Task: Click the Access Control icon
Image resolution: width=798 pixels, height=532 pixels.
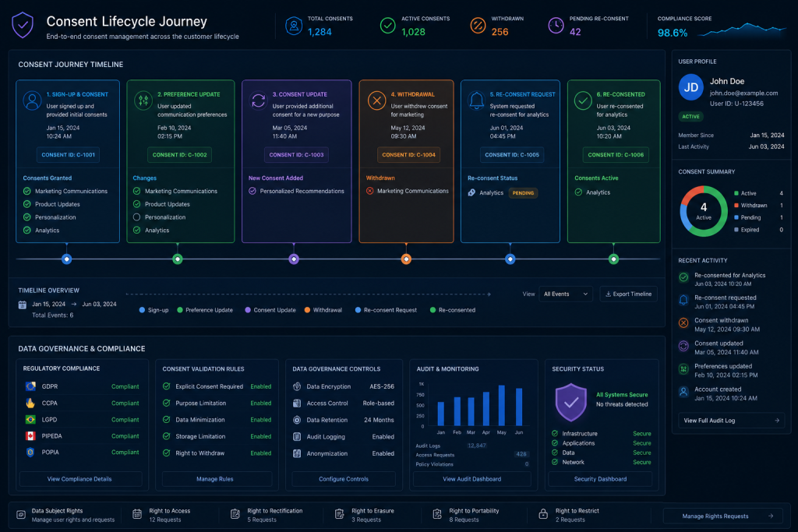Action: 297,403
